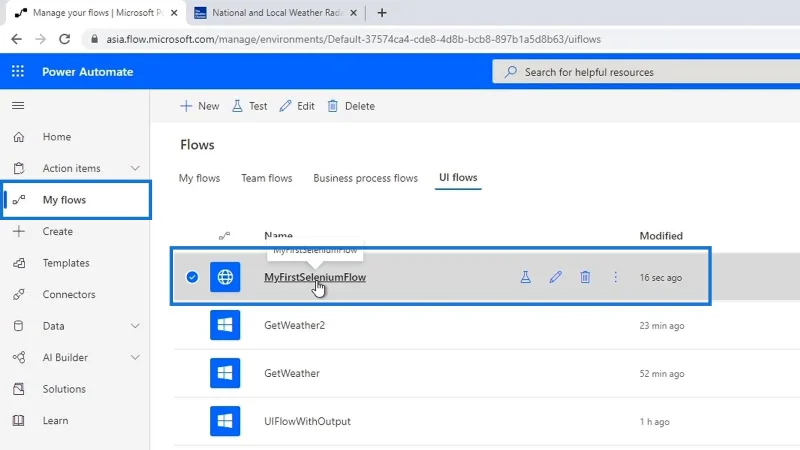The width and height of the screenshot is (800, 450).
Task: Click the 23 min ago modified time
Action: tap(662, 326)
